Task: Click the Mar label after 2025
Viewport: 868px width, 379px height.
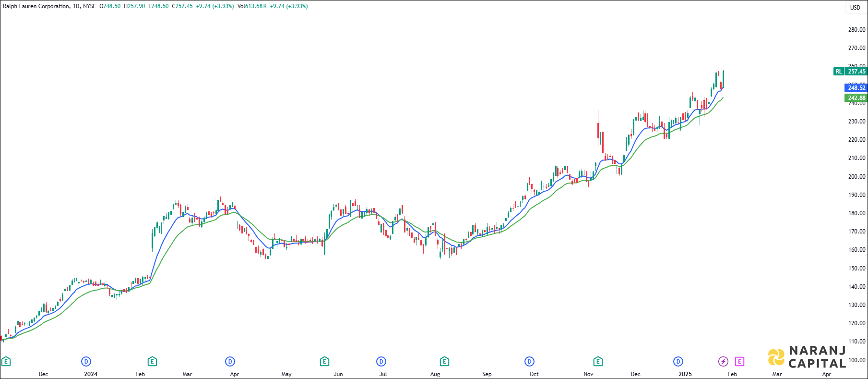Action: click(777, 374)
